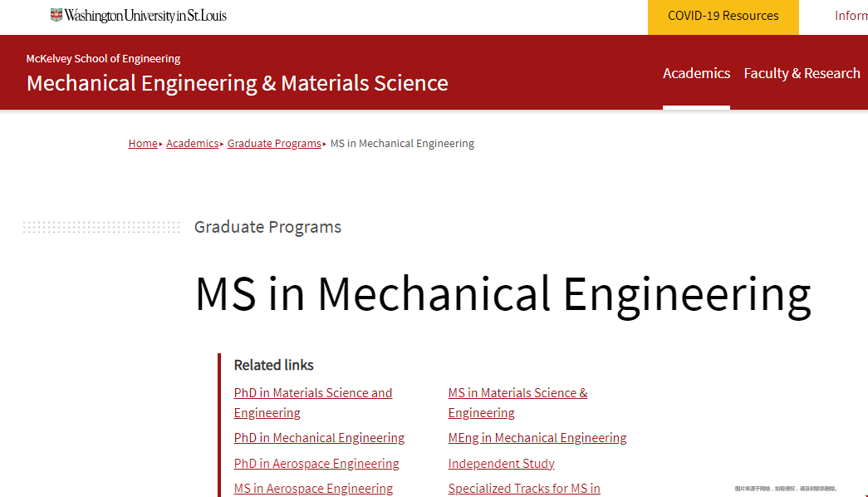Go to the McKelvey School of Engineering link
868x497 pixels.
(103, 59)
